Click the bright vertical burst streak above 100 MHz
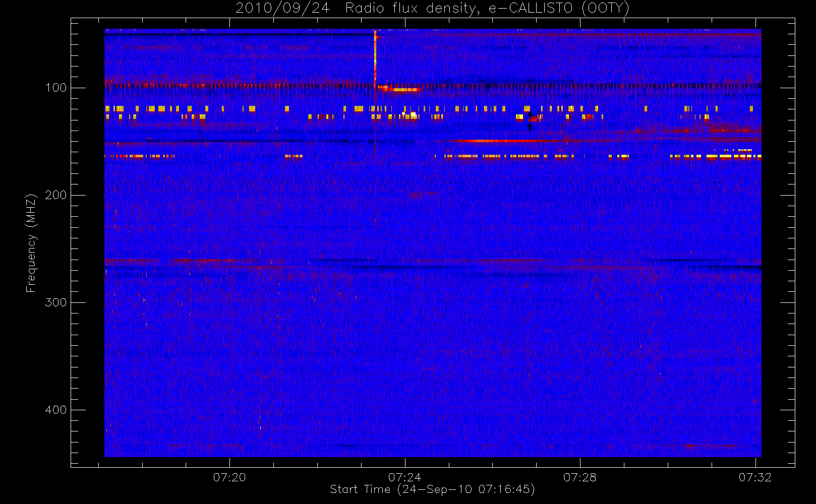The width and height of the screenshot is (816, 504). 375,58
